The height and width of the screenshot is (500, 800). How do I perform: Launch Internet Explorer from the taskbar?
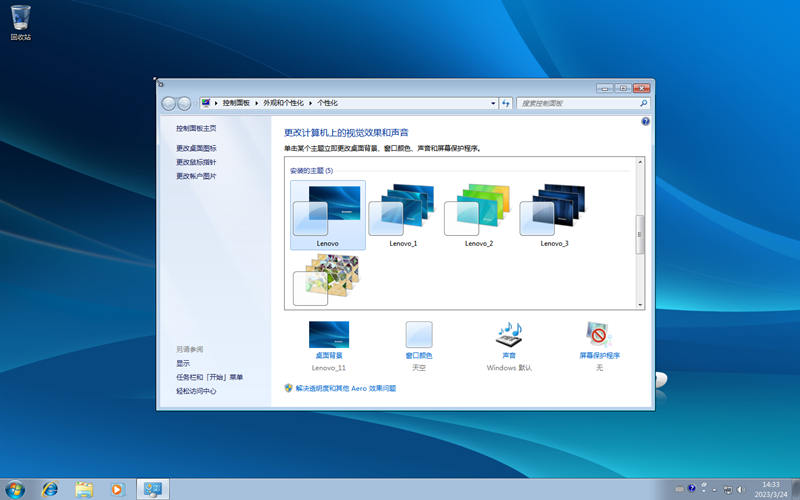tap(49, 489)
